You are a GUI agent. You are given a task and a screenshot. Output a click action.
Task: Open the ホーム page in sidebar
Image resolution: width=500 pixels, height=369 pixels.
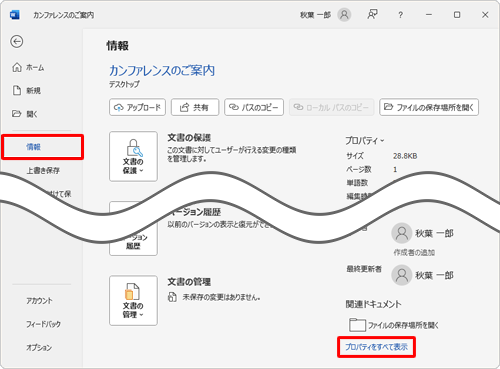(x=28, y=68)
